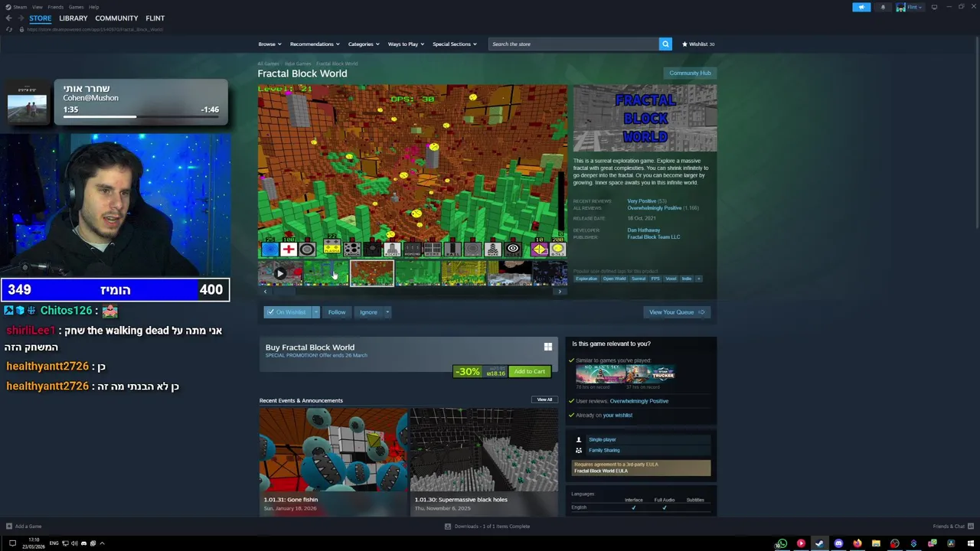Click the Follow button
Screen dimensions: 980x551
click(x=337, y=312)
